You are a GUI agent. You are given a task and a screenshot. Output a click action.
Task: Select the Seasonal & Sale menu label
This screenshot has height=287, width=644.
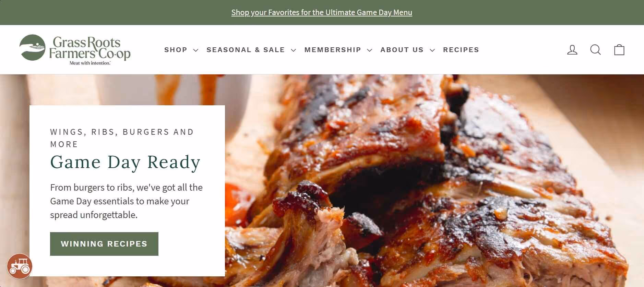pyautogui.click(x=246, y=50)
